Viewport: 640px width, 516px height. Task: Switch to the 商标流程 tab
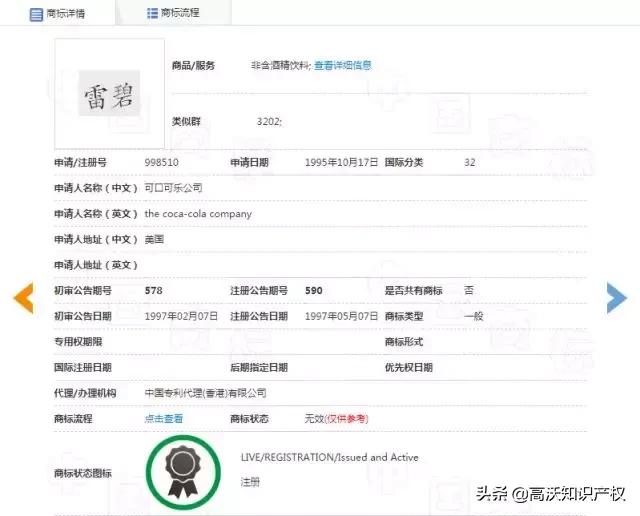[174, 13]
